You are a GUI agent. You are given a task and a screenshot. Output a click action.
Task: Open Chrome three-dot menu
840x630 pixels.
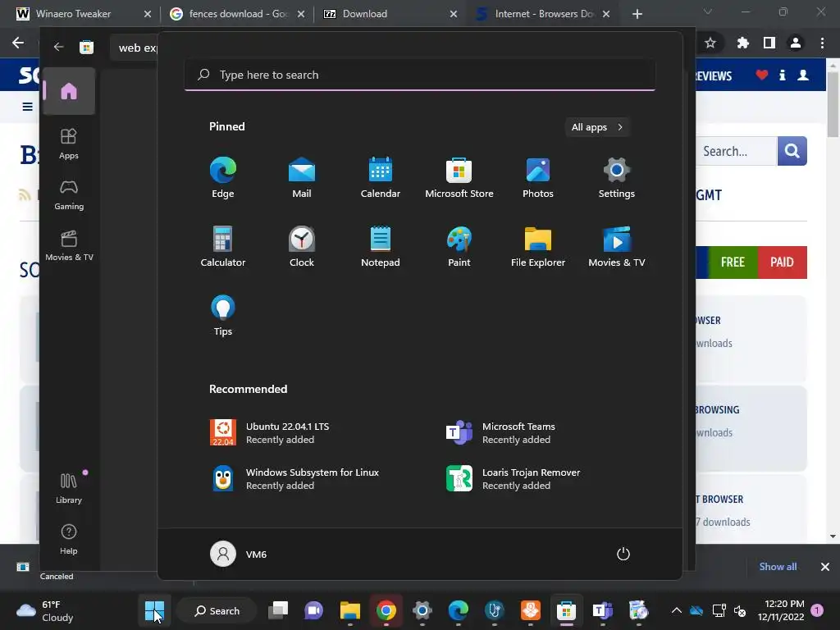822,43
